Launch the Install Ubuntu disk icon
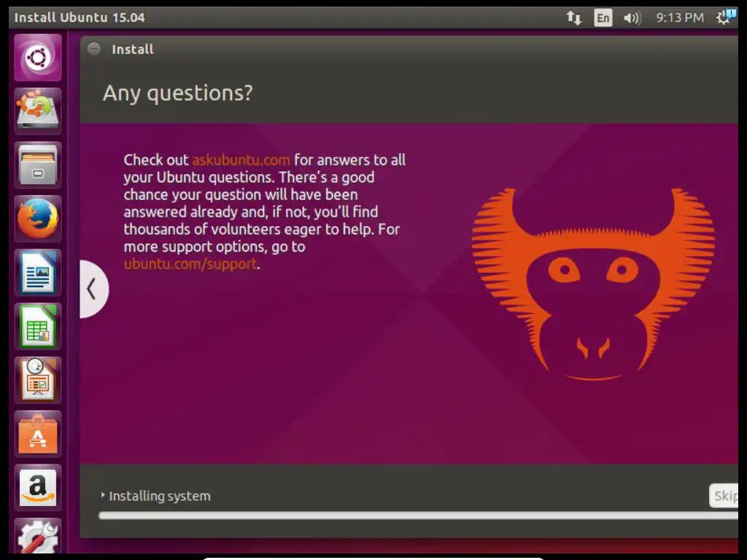This screenshot has width=747, height=560. (x=38, y=111)
